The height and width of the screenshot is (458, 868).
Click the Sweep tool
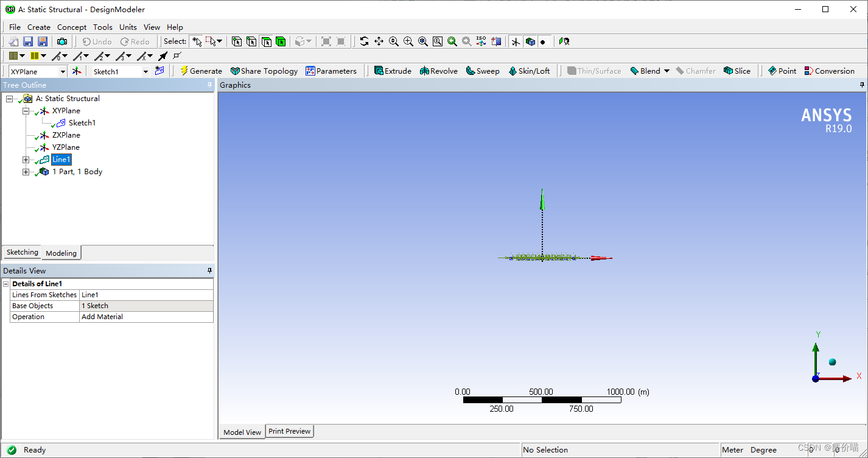coord(483,71)
